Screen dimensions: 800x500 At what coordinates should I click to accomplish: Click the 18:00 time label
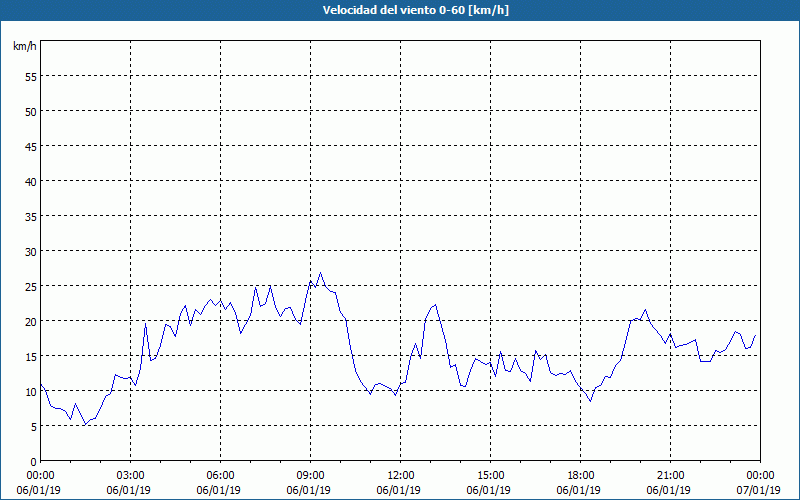pyautogui.click(x=581, y=476)
